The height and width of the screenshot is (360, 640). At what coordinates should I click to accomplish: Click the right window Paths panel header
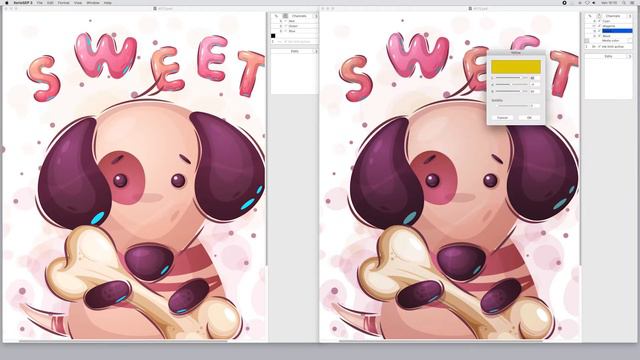coord(608,56)
